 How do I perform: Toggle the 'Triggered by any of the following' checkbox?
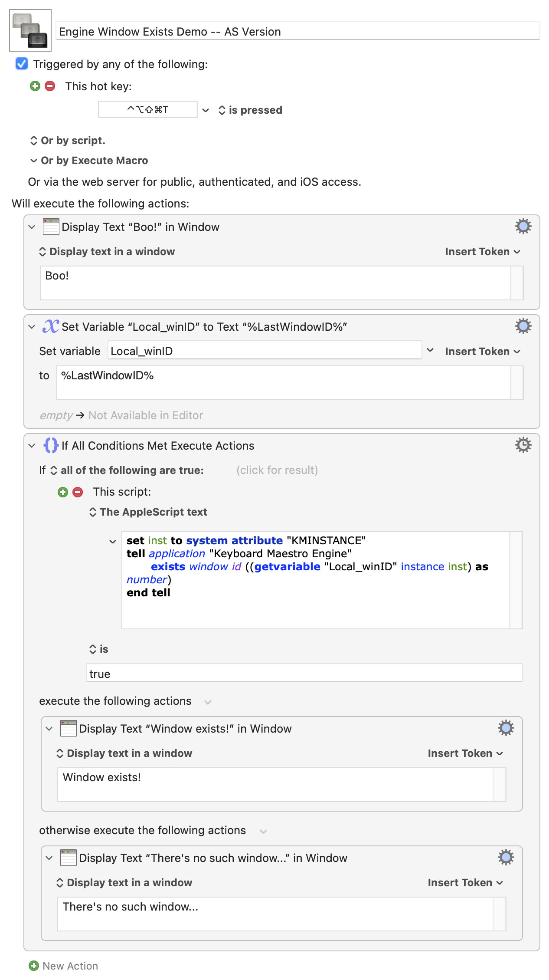point(22,64)
